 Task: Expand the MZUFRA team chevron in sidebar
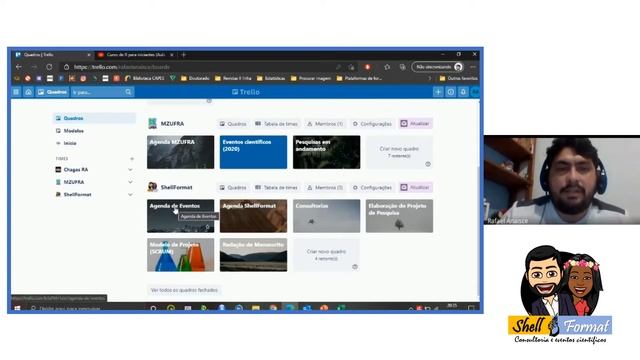point(130,182)
